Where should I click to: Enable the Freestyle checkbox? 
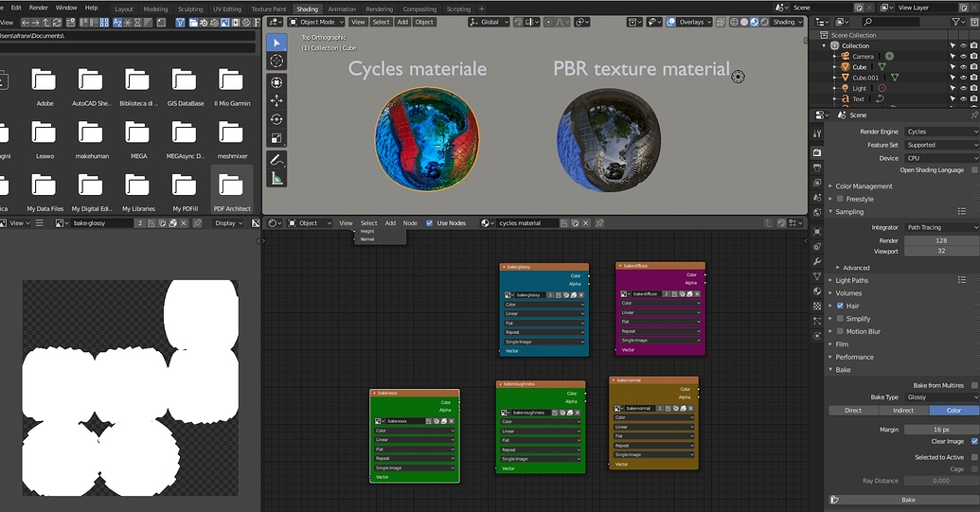(840, 199)
